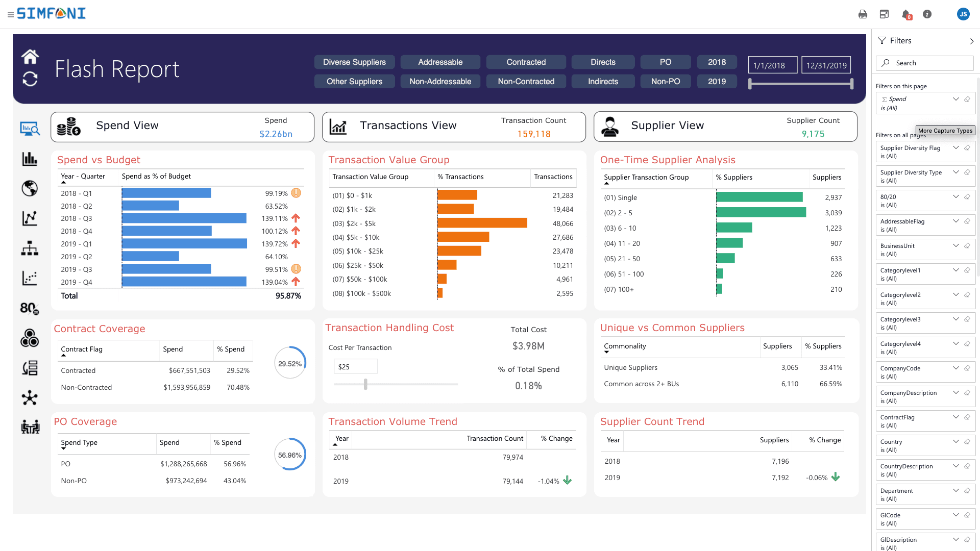Click the Non-PO button
The height and width of the screenshot is (551, 980).
tap(665, 82)
